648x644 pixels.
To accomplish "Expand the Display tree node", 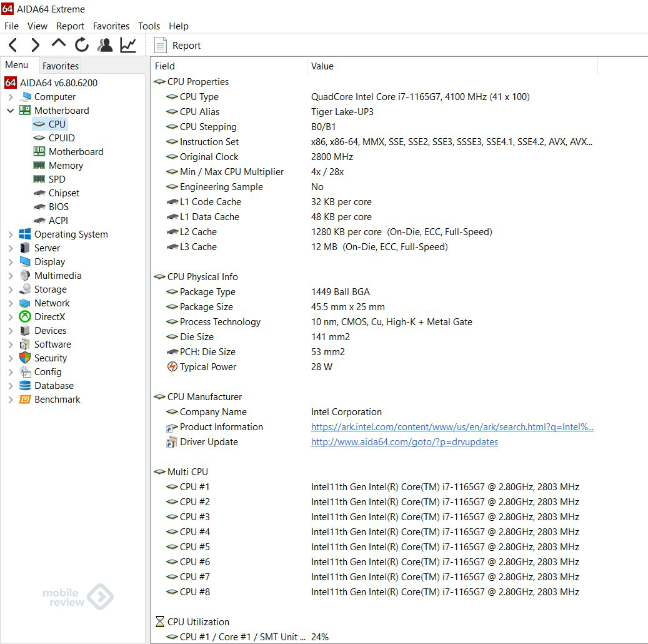I will pyautogui.click(x=11, y=262).
